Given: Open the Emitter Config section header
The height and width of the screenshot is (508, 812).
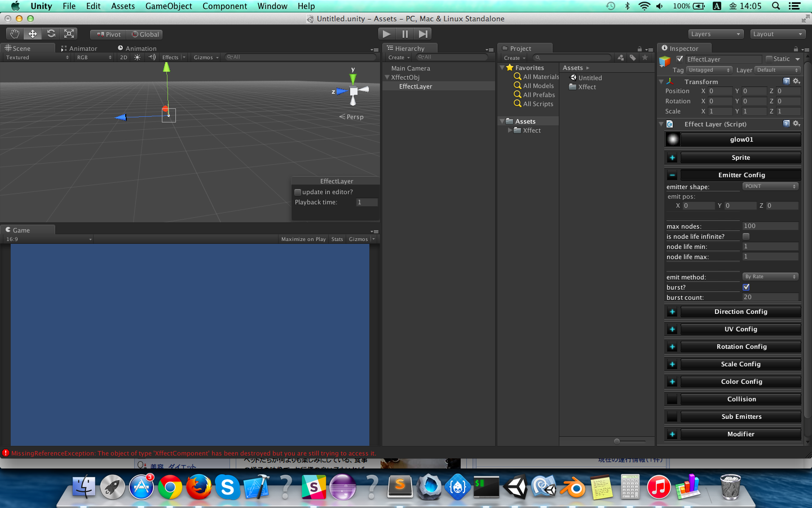Looking at the screenshot, I should point(741,175).
